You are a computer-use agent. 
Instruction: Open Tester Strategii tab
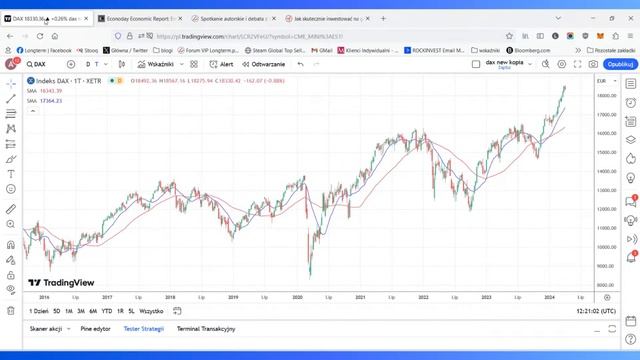click(144, 329)
